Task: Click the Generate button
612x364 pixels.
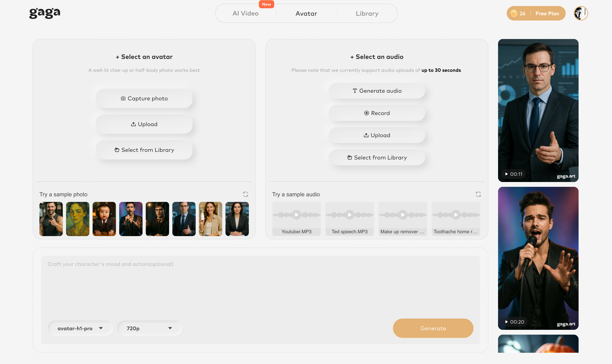Action: tap(433, 328)
